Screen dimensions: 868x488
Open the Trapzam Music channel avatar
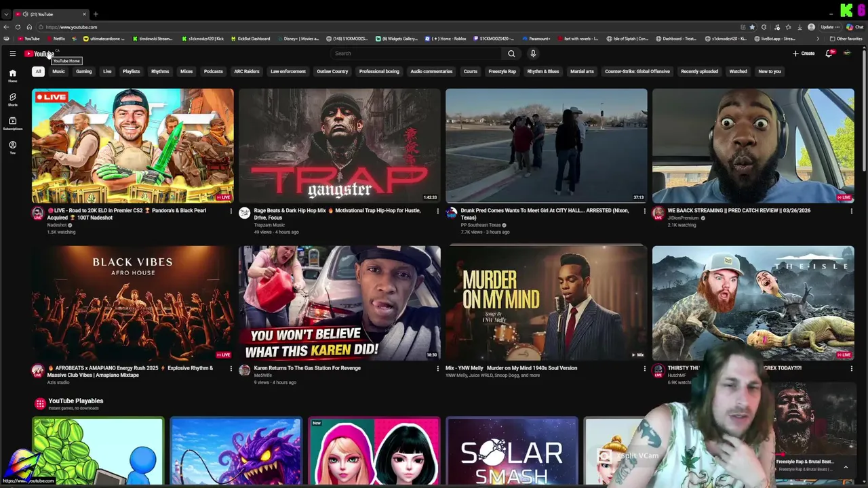[x=245, y=213]
